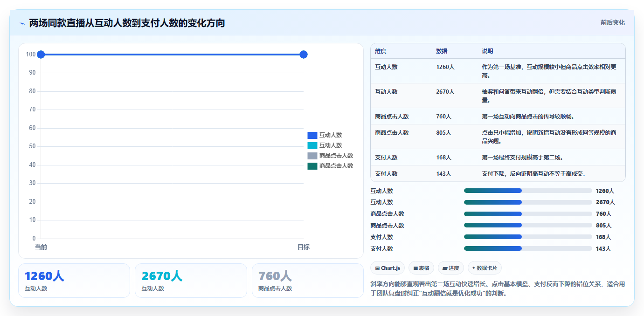644x316 pixels.
Task: Click the 143人 progress bar
Action: (x=528, y=248)
